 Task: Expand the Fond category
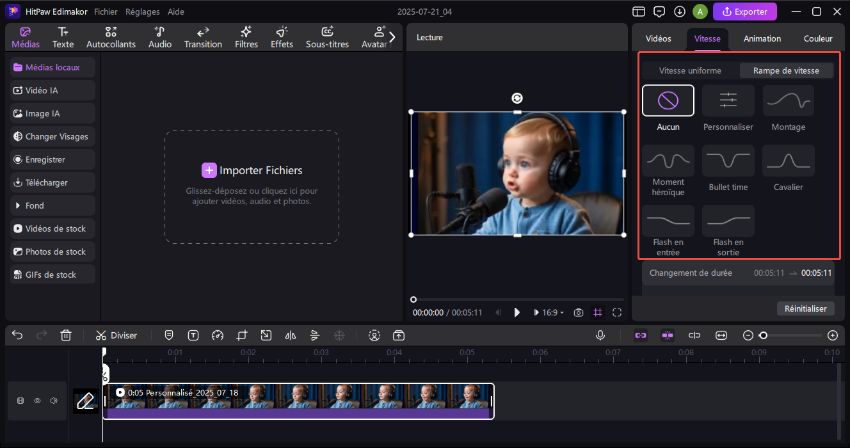coord(52,206)
